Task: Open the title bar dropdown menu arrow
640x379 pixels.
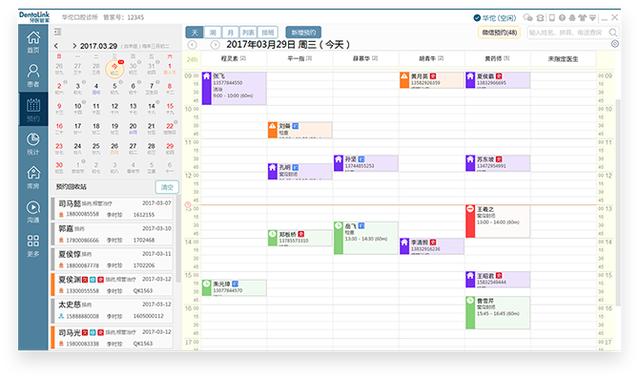Action: [593, 18]
